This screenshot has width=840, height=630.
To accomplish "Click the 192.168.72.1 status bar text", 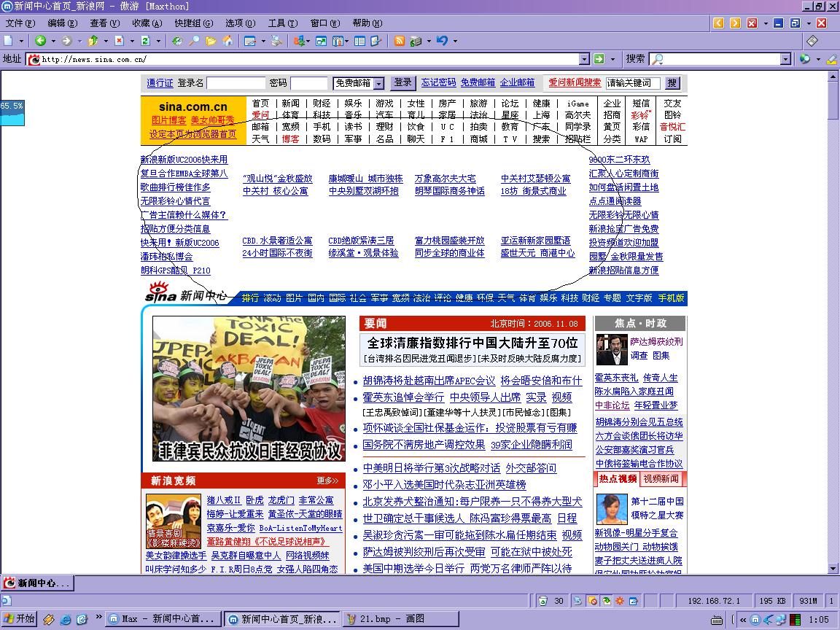I will [714, 601].
